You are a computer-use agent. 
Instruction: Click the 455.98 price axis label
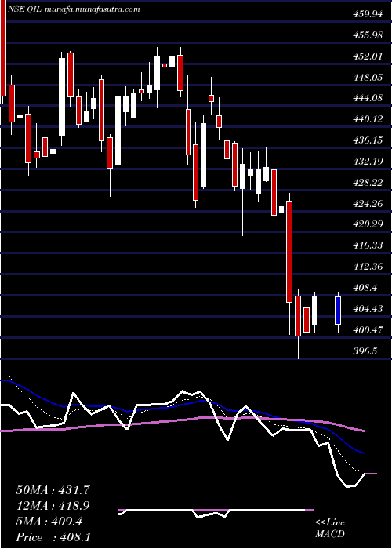[368, 35]
